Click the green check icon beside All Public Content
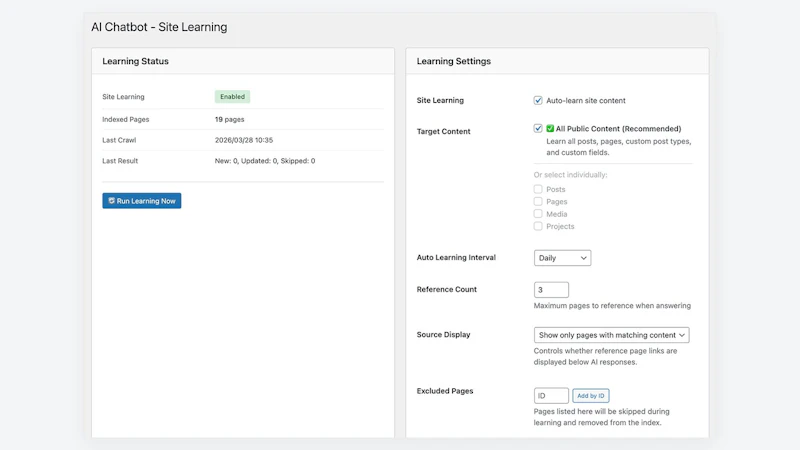 coord(550,129)
